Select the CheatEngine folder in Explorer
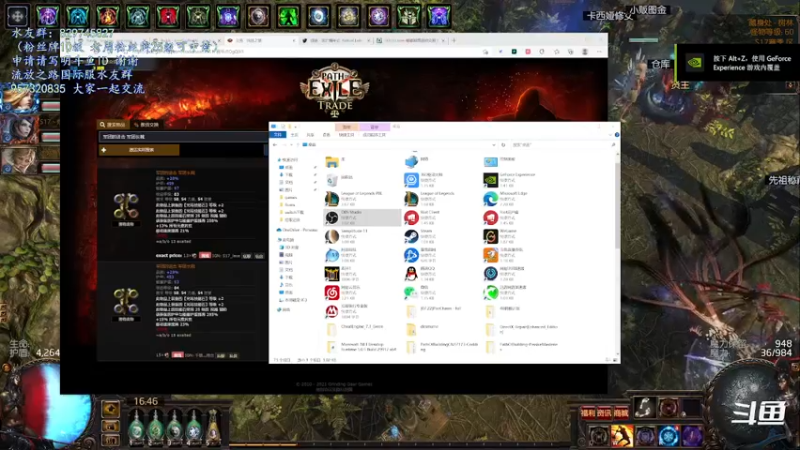 coord(362,330)
